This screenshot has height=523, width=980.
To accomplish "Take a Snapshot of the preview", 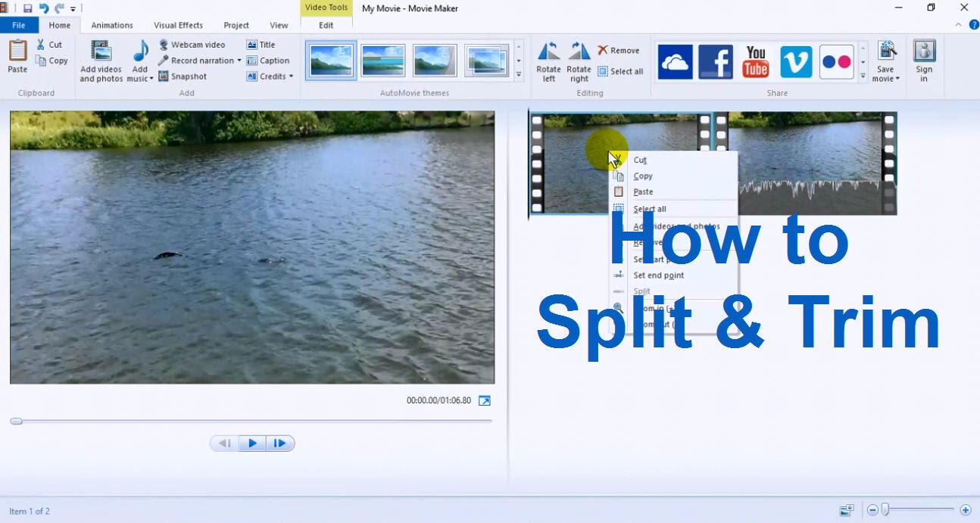I will coord(183,76).
